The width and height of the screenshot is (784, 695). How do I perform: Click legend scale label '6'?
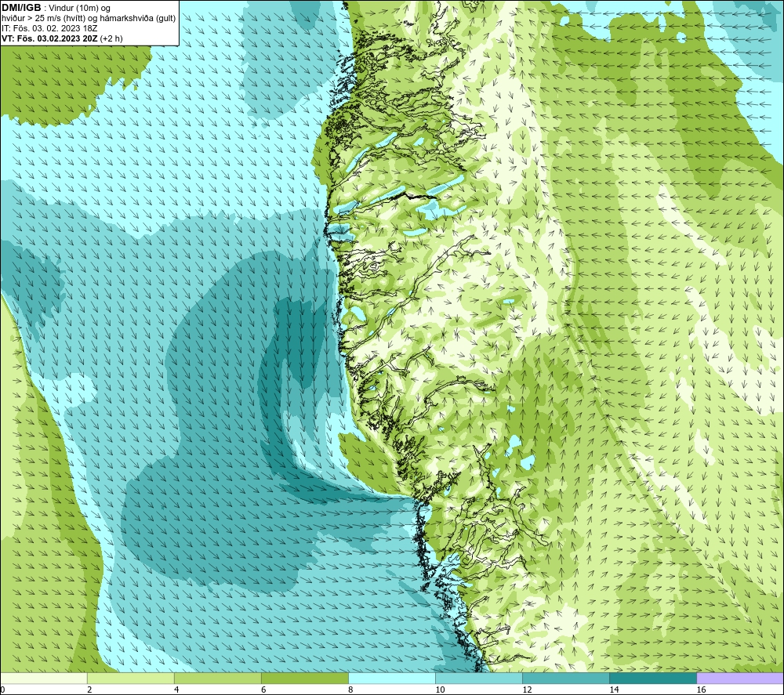(263, 690)
